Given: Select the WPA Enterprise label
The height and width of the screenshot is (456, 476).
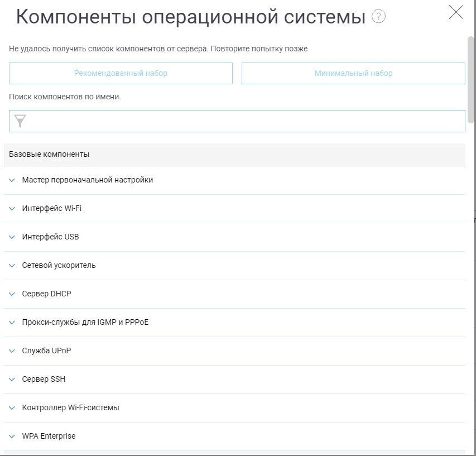Looking at the screenshot, I should (x=49, y=436).
